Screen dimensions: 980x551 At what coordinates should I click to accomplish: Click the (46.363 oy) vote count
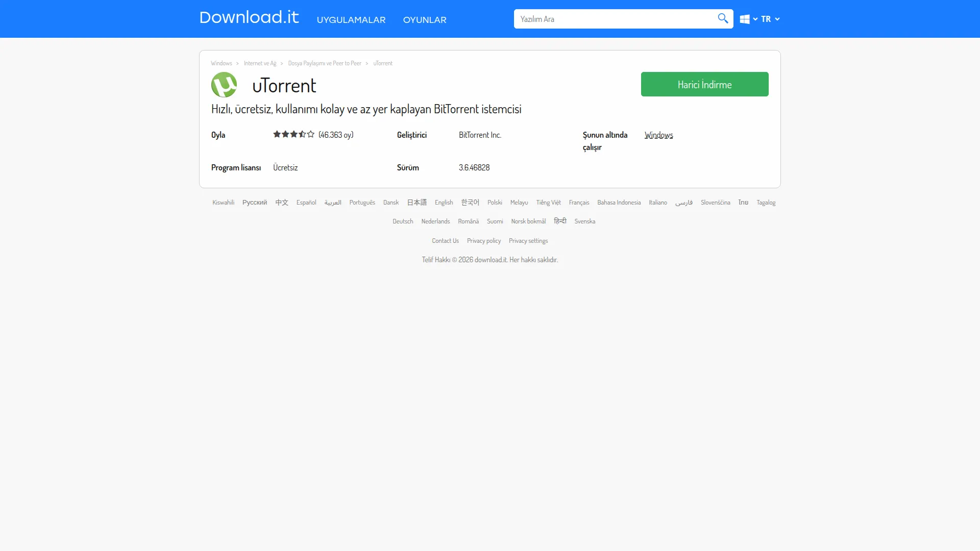[x=336, y=135]
